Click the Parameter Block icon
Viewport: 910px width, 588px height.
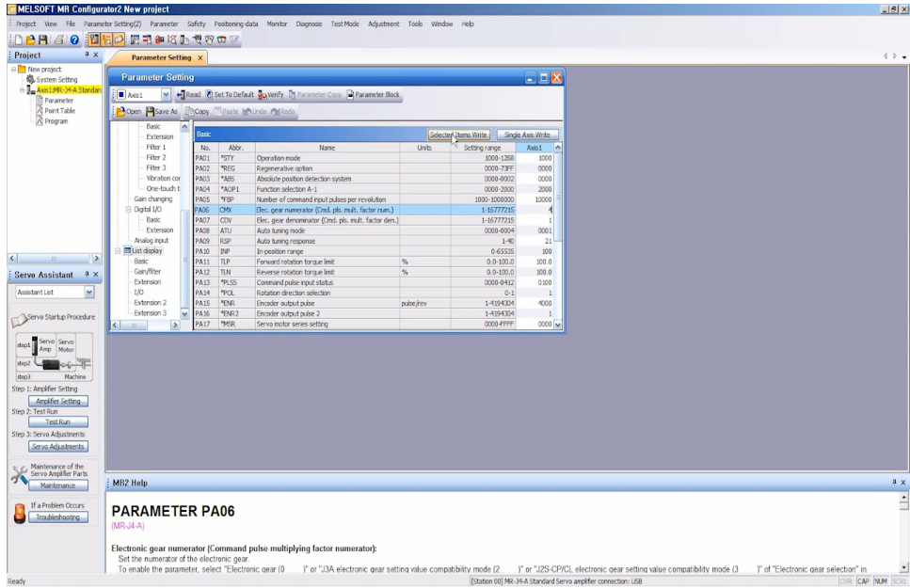click(350, 95)
